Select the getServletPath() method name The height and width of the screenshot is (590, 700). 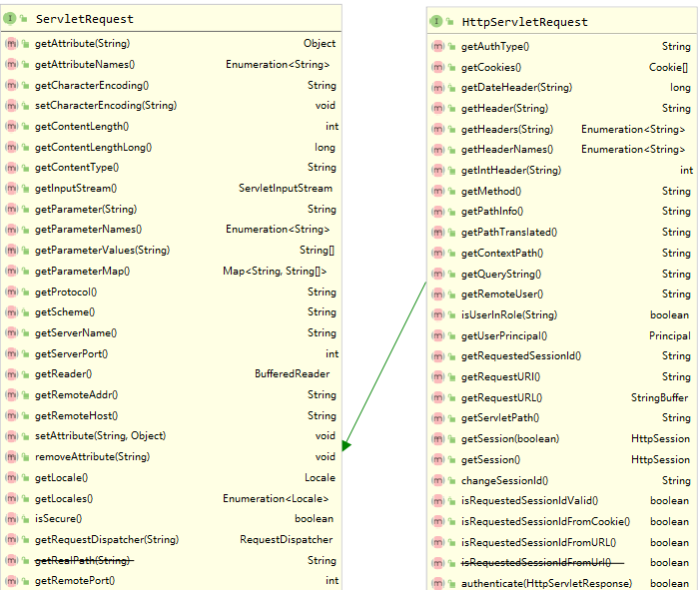[500, 418]
